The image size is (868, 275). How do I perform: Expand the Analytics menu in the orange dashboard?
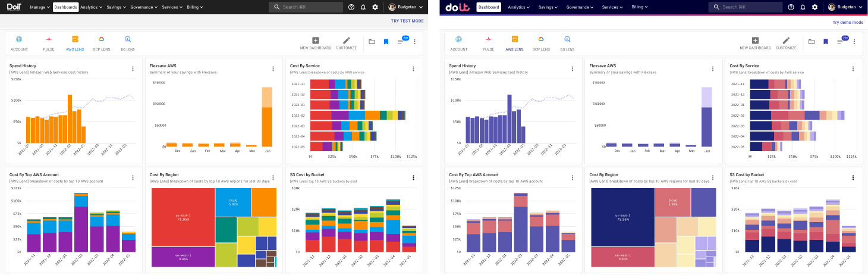[91, 7]
